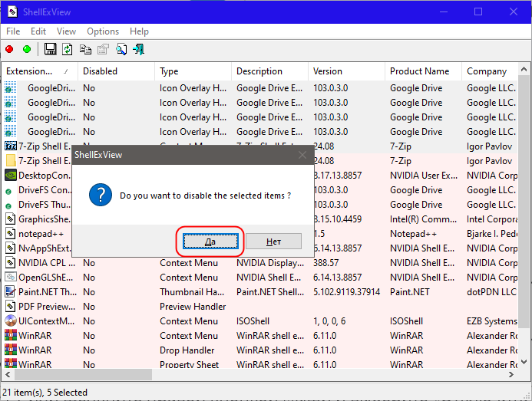The height and width of the screenshot is (401, 532).
Task: Click the OpenGLShE row icon
Action: pos(11,278)
